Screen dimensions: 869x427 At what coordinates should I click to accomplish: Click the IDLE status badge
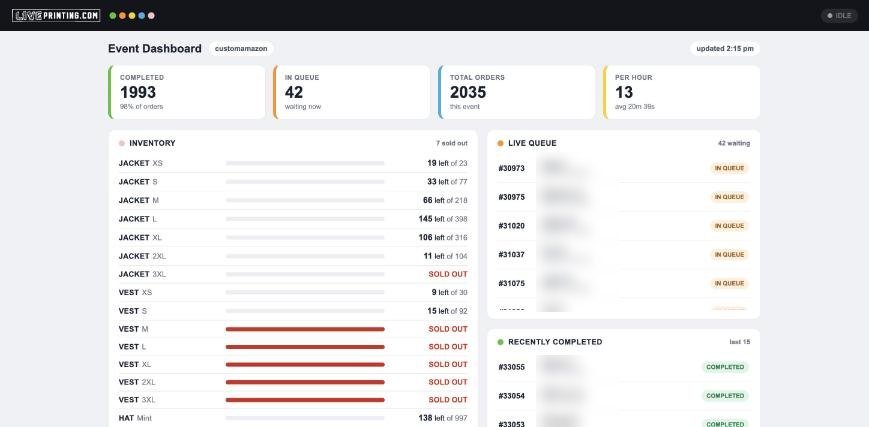tap(839, 16)
